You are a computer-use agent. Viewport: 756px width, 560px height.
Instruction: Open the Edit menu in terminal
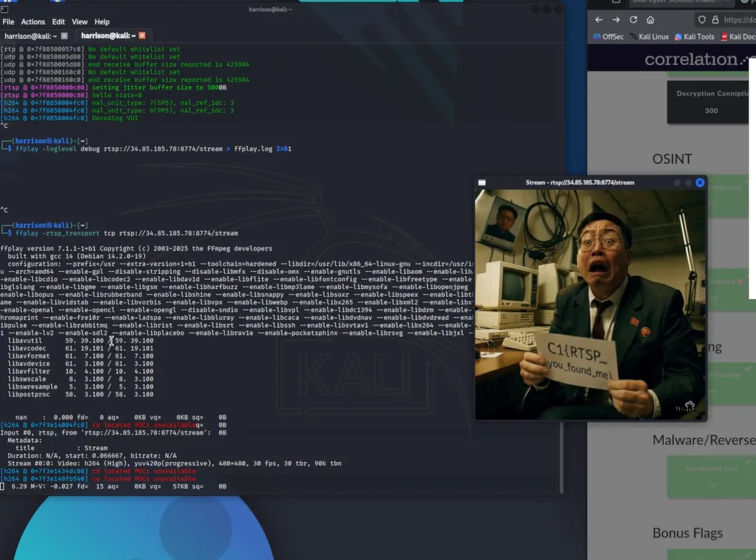[x=58, y=22]
